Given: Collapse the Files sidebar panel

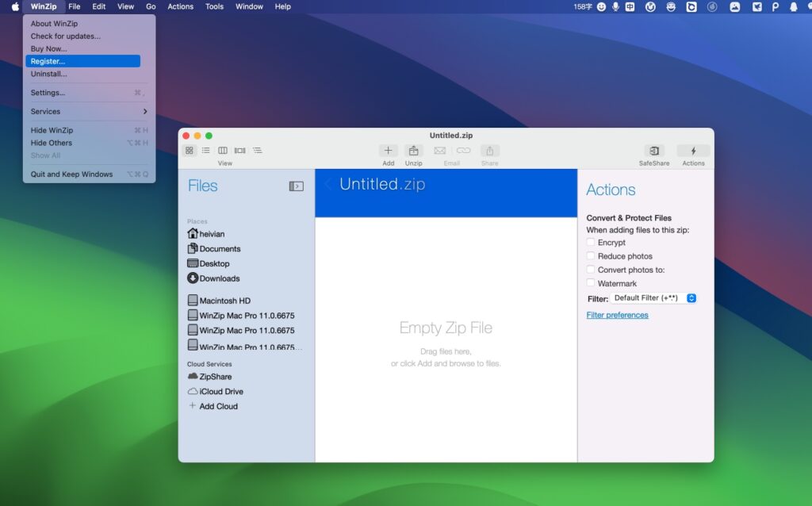Looking at the screenshot, I should point(296,184).
